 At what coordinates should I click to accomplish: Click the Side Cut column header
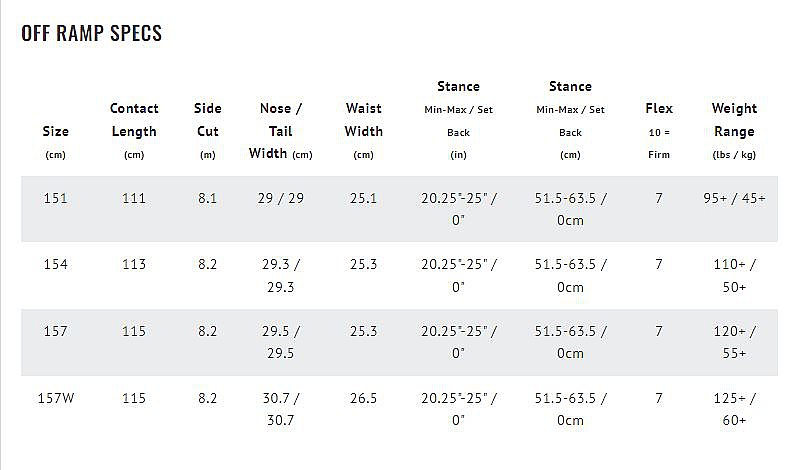(x=207, y=120)
